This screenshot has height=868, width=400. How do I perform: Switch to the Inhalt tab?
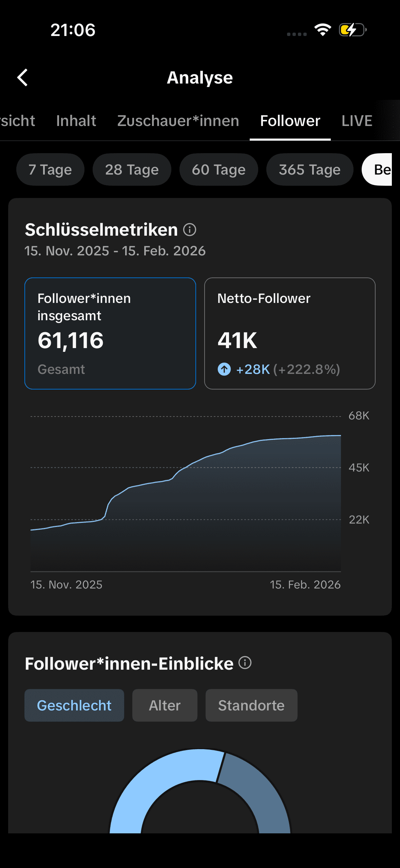[76, 121]
